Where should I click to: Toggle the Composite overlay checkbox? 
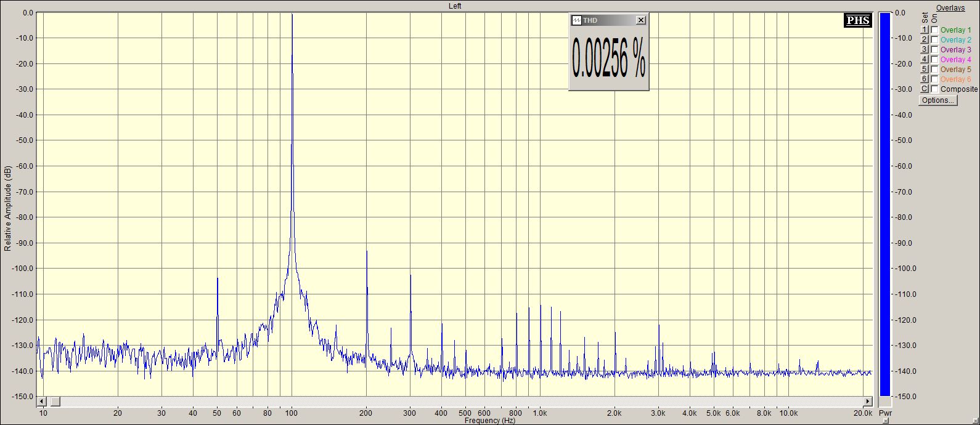coord(934,89)
